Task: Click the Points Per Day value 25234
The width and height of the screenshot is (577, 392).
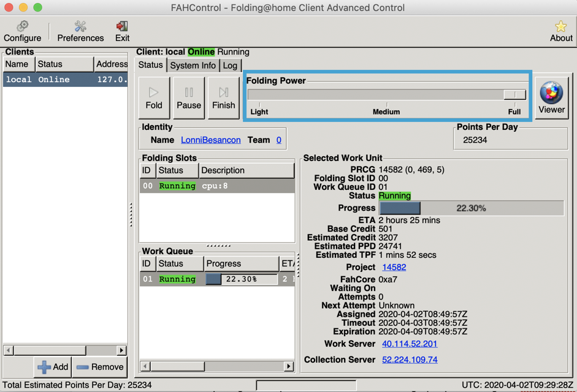Action: click(475, 140)
